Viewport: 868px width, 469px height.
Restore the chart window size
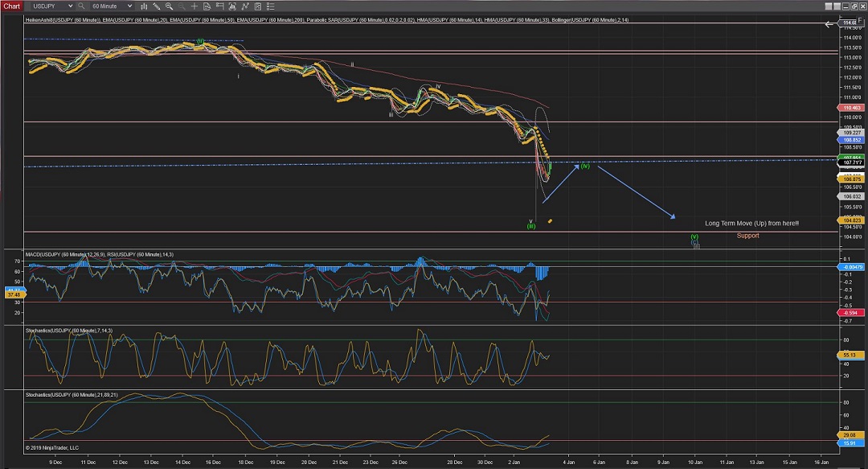(x=854, y=6)
